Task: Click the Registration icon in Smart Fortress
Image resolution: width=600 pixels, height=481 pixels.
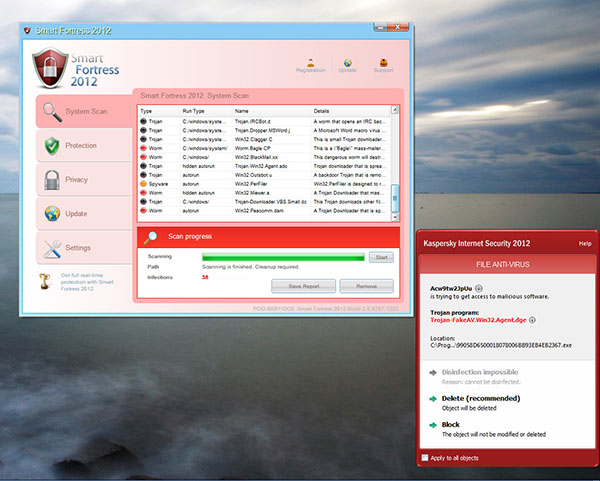Action: coord(311,62)
